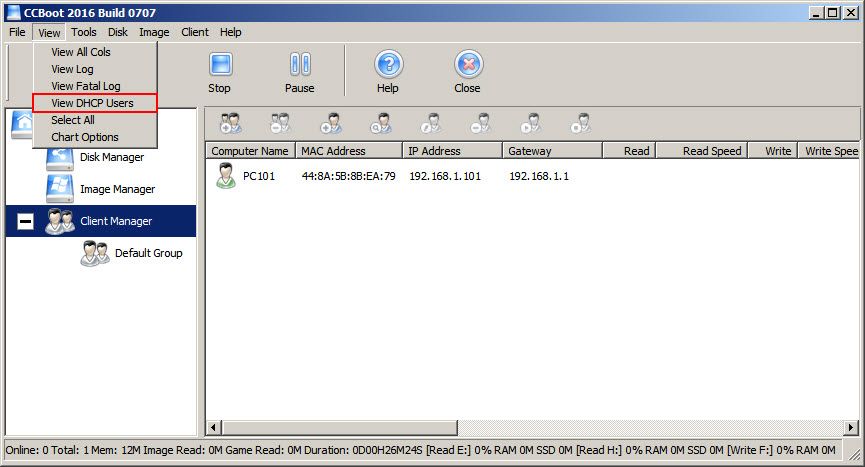865x467 pixels.
Task: Open the Client menu
Action: tap(195, 32)
